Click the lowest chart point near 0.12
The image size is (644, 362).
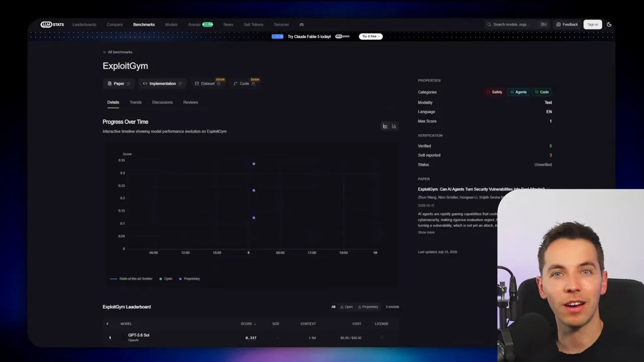[x=254, y=218]
